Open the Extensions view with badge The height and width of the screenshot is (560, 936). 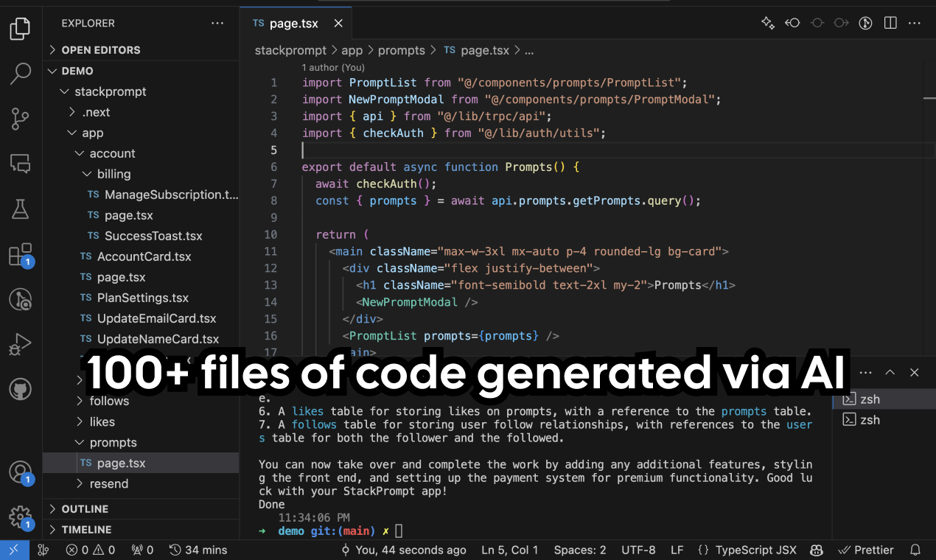tap(20, 255)
